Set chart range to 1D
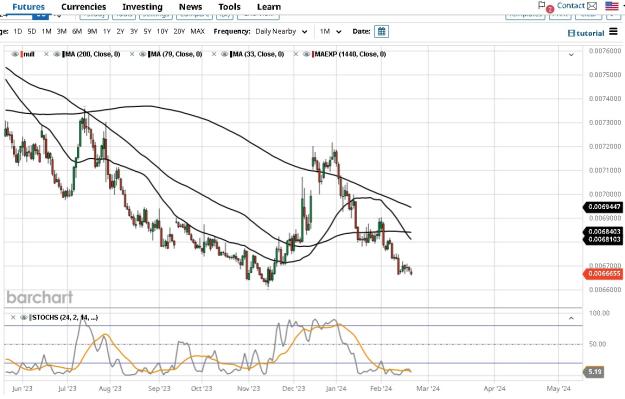Image resolution: width=625 pixels, height=399 pixels. tap(18, 31)
